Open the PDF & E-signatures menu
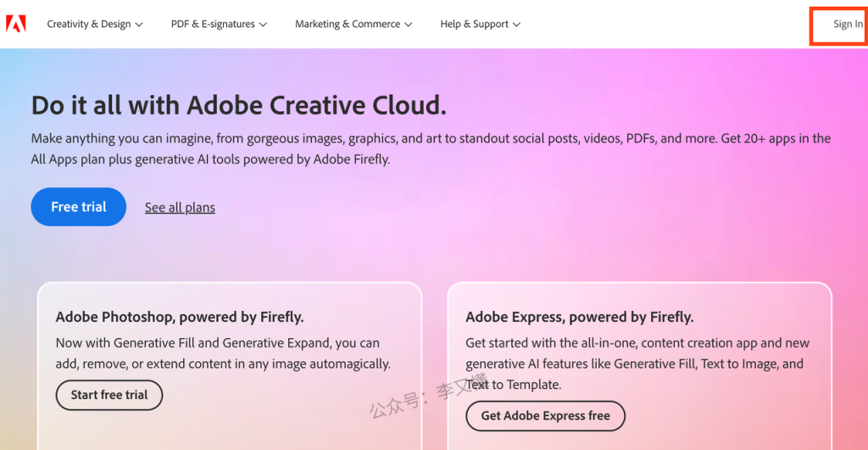 [x=212, y=25]
